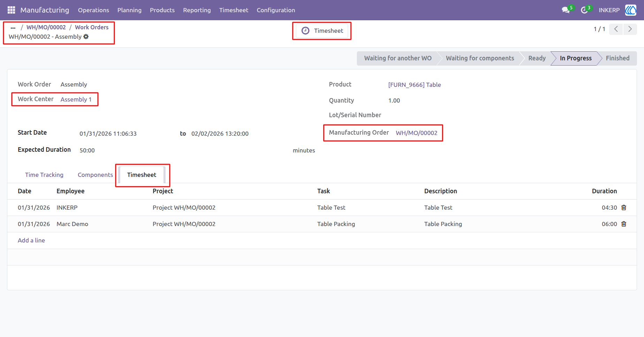Click Add a line
Viewport: 644px width, 337px height.
[x=31, y=240]
